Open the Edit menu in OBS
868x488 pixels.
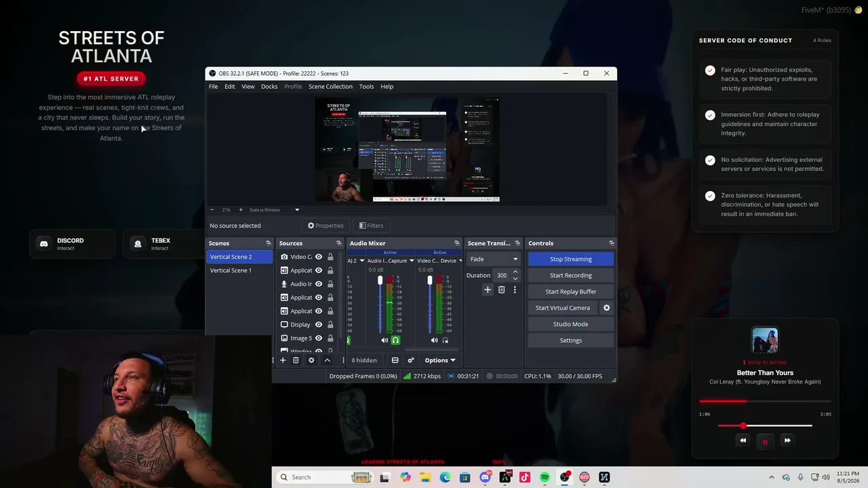230,87
